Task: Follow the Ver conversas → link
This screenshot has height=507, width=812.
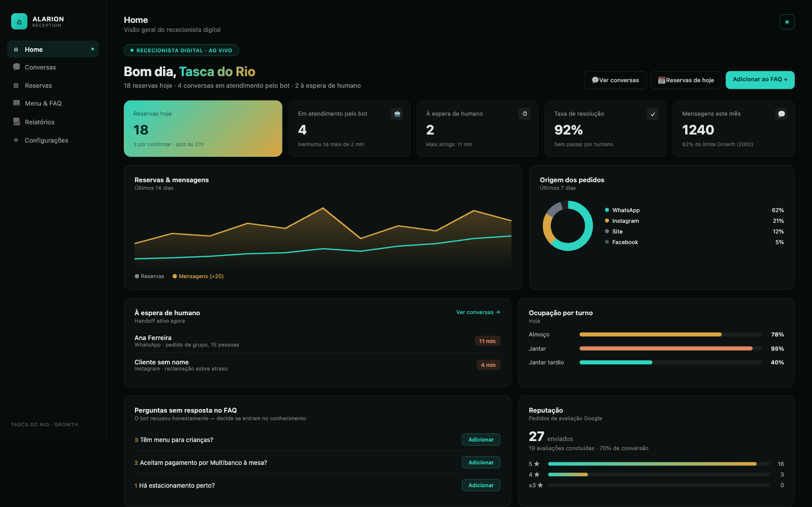Action: [x=478, y=313]
